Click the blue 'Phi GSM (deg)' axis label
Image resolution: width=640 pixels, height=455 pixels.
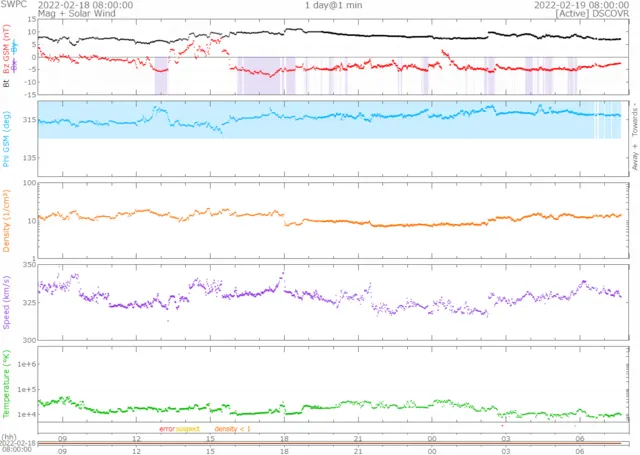(6, 135)
